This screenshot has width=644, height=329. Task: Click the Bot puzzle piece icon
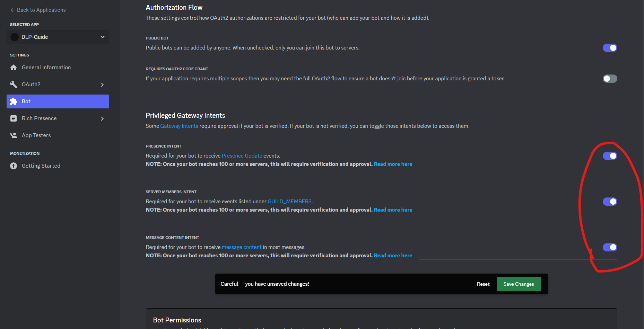click(14, 101)
